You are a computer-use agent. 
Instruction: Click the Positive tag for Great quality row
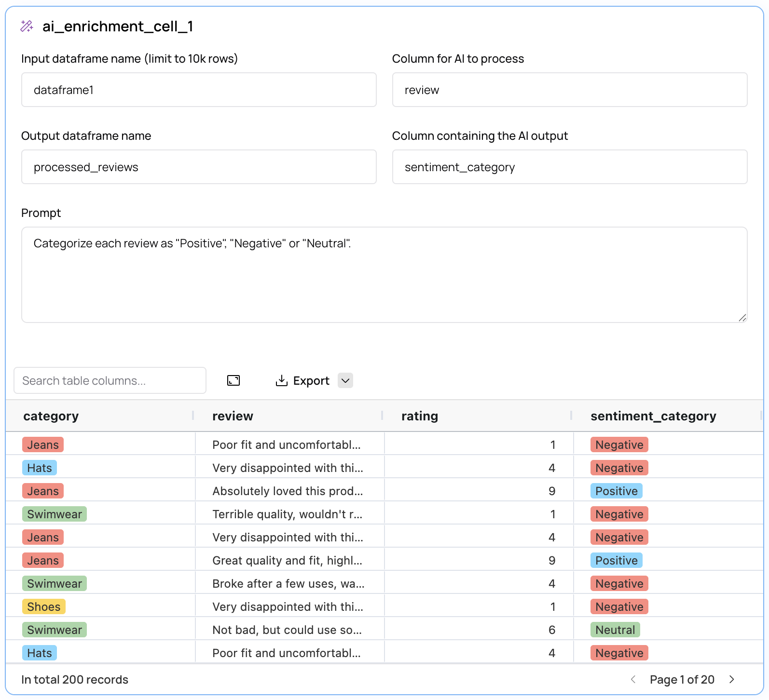point(617,560)
